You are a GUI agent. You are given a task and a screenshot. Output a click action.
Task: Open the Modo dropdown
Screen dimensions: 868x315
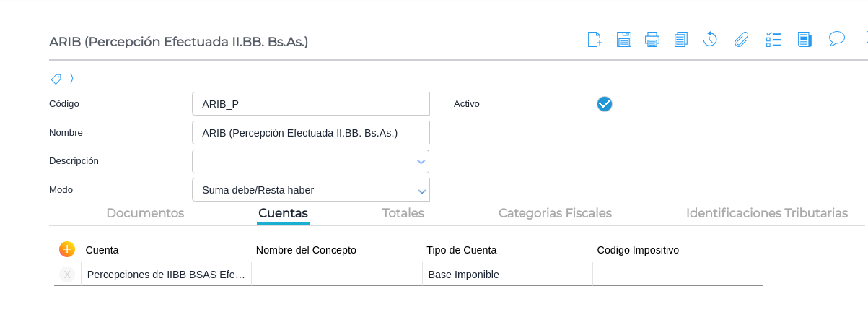click(421, 191)
